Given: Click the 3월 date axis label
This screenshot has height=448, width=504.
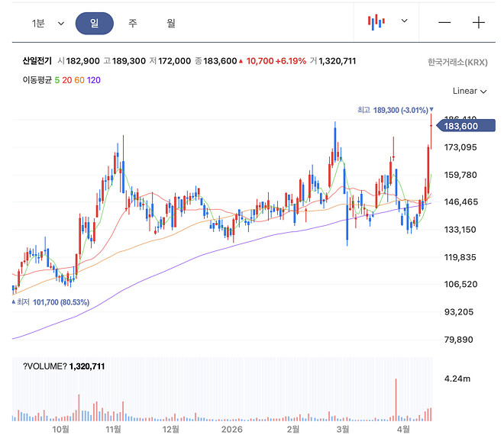Looking at the screenshot, I should coord(343,430).
